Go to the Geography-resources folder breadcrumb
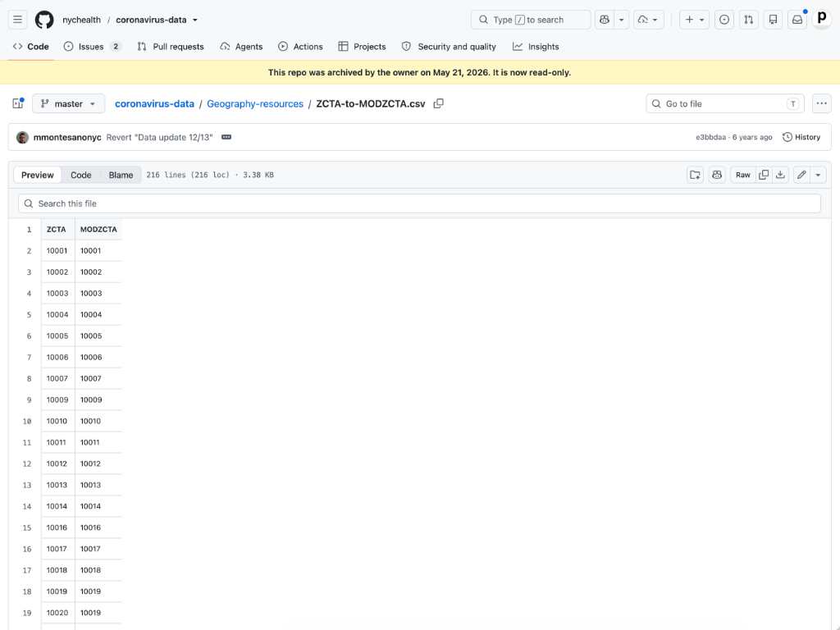 pos(255,103)
